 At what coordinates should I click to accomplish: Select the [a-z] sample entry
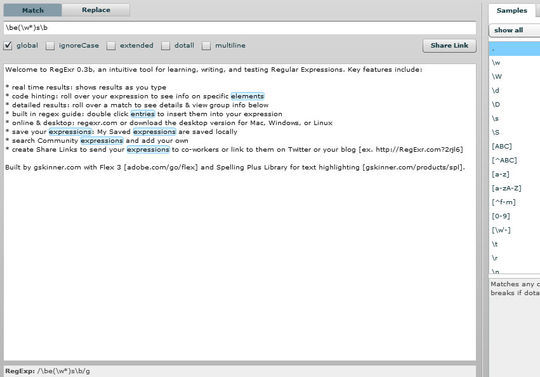coord(515,175)
